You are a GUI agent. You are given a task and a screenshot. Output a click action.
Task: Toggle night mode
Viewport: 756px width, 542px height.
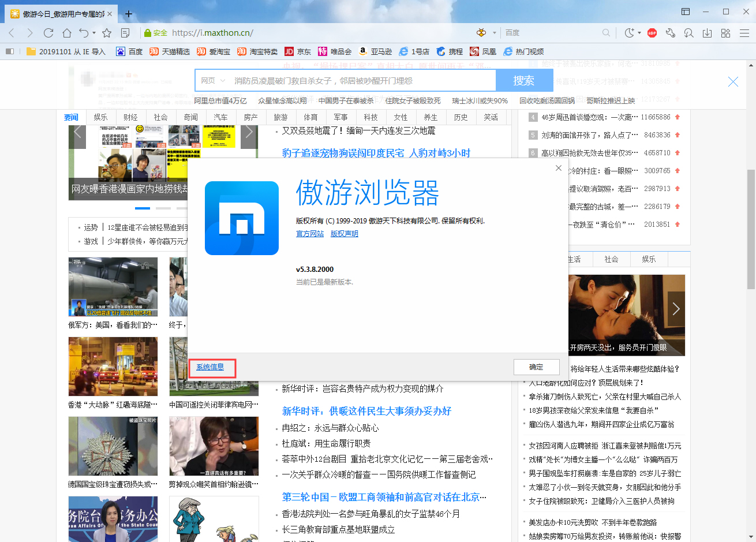pyautogui.click(x=629, y=33)
